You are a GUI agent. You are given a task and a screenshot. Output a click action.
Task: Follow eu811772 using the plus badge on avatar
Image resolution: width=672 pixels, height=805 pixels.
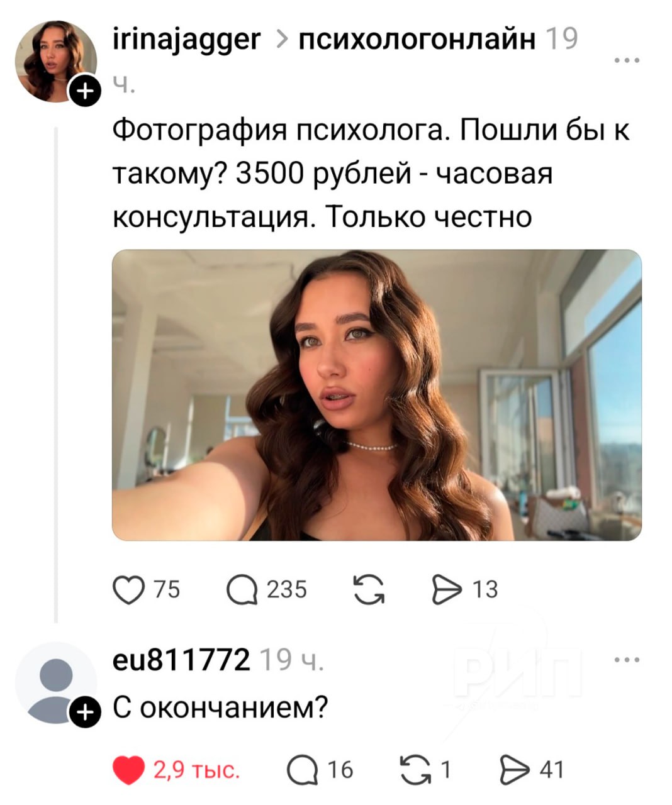[85, 713]
